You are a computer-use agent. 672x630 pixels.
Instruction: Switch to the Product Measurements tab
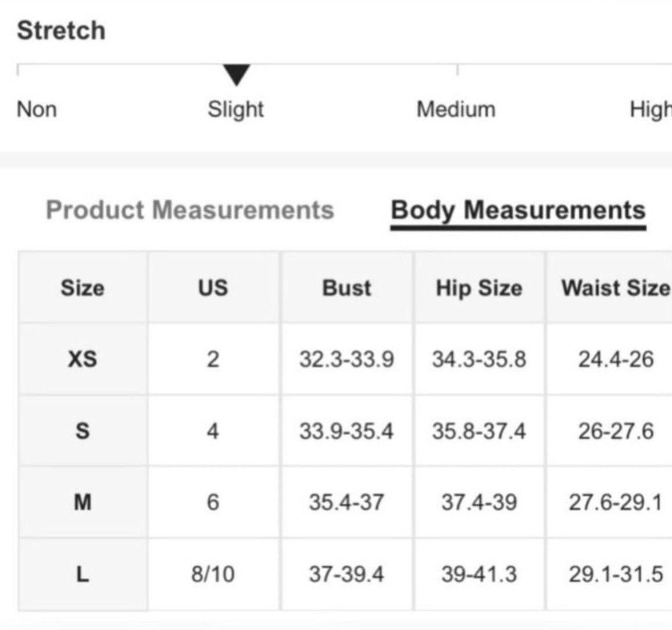click(190, 210)
